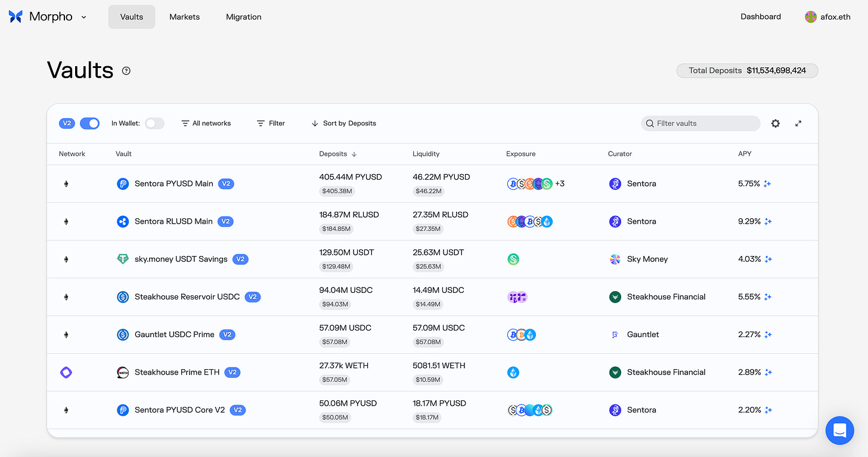This screenshot has width=868, height=457.
Task: Click the Sky Money curator icon
Action: click(615, 259)
